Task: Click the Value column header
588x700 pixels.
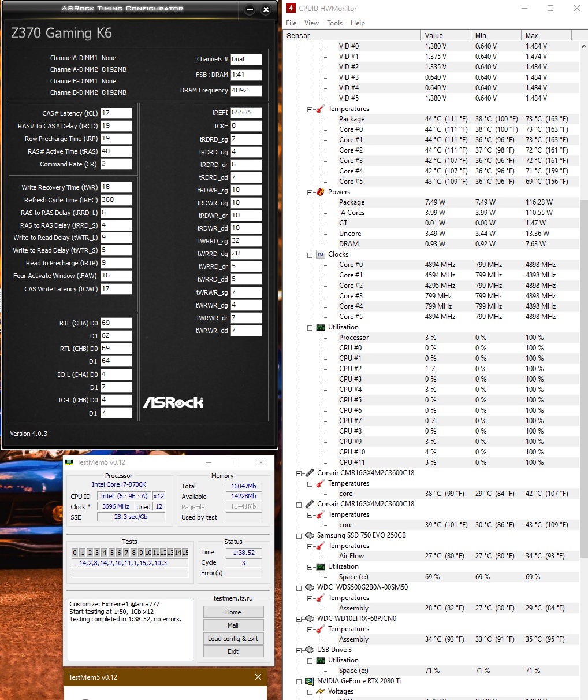Action: point(445,35)
